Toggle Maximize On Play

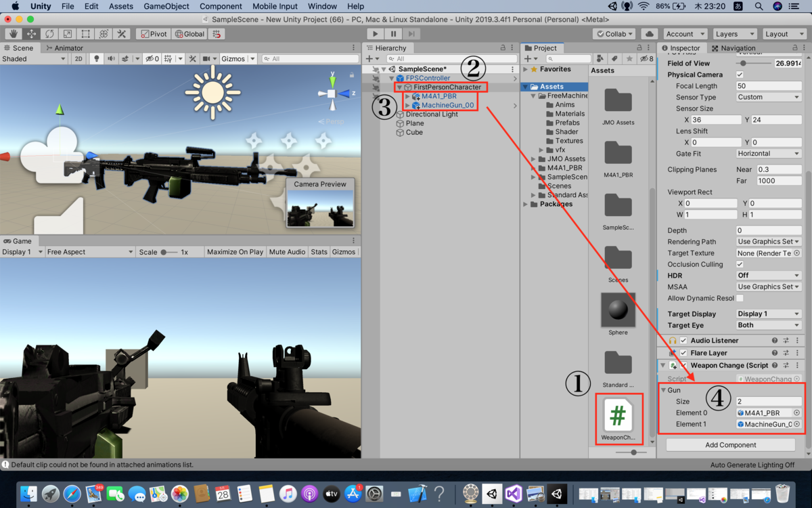235,252
